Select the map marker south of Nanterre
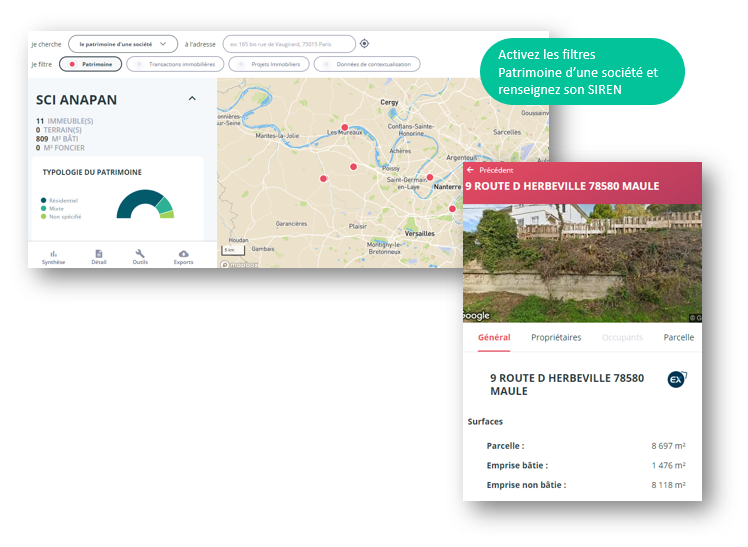Image resolution: width=748 pixels, height=547 pixels. pos(452,208)
